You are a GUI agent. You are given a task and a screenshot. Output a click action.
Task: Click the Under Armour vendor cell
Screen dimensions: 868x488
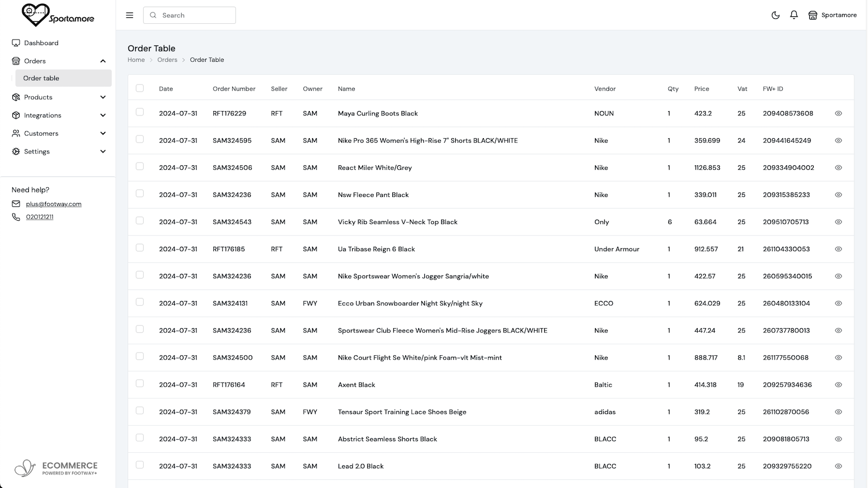point(617,249)
